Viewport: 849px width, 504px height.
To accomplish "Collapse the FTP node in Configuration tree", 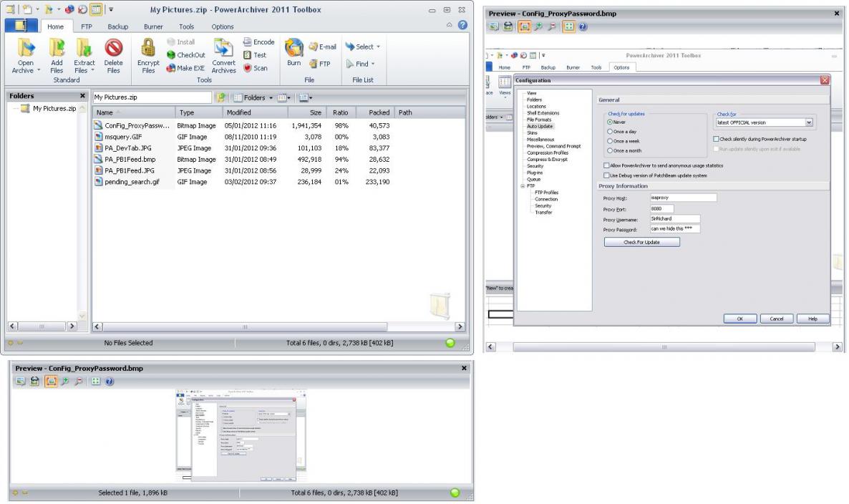I will pos(523,185).
